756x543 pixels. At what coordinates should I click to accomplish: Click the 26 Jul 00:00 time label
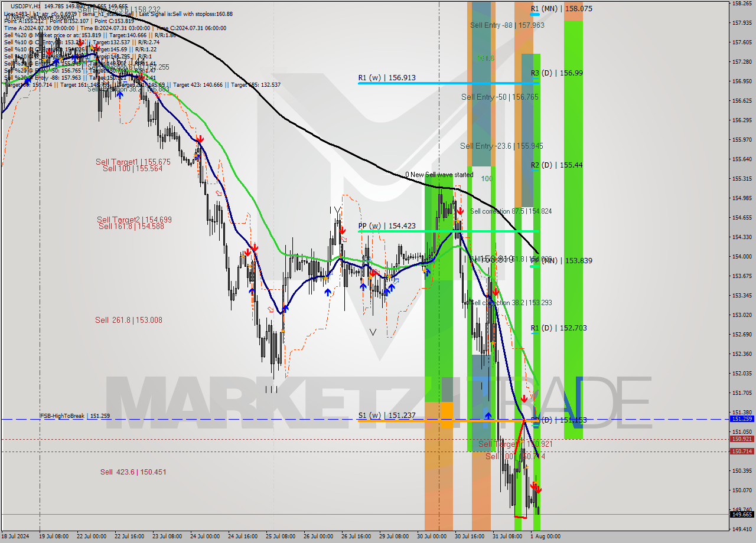[x=318, y=537]
